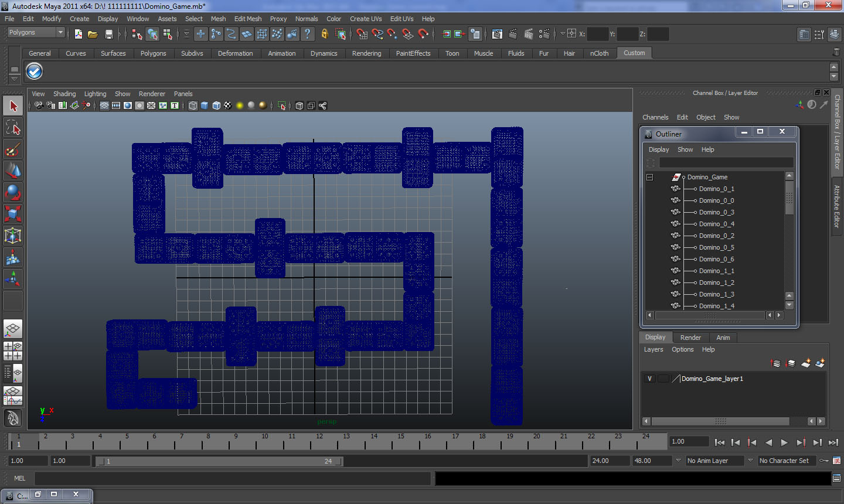This screenshot has height=504, width=844.
Task: Select the Soft Modification tool
Action: (13, 257)
